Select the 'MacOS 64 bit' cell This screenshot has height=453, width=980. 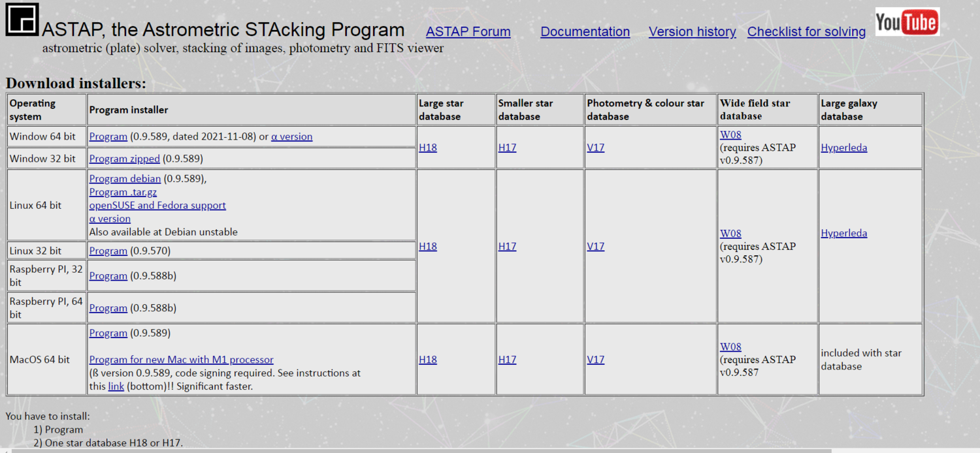click(x=46, y=360)
